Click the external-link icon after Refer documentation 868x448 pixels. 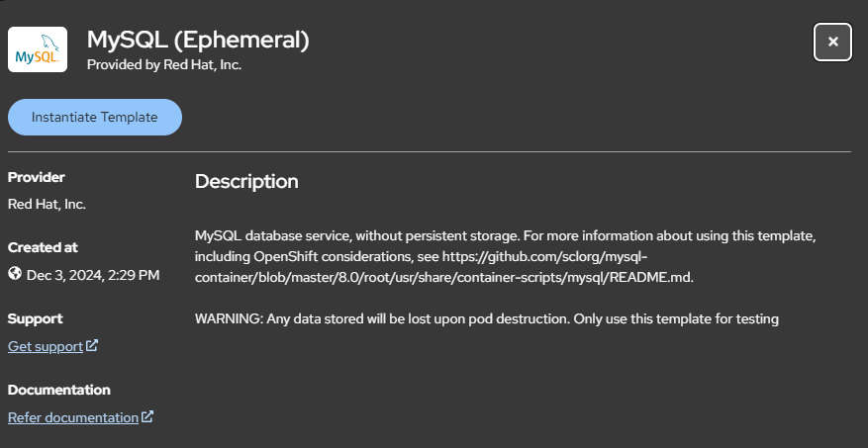(147, 416)
